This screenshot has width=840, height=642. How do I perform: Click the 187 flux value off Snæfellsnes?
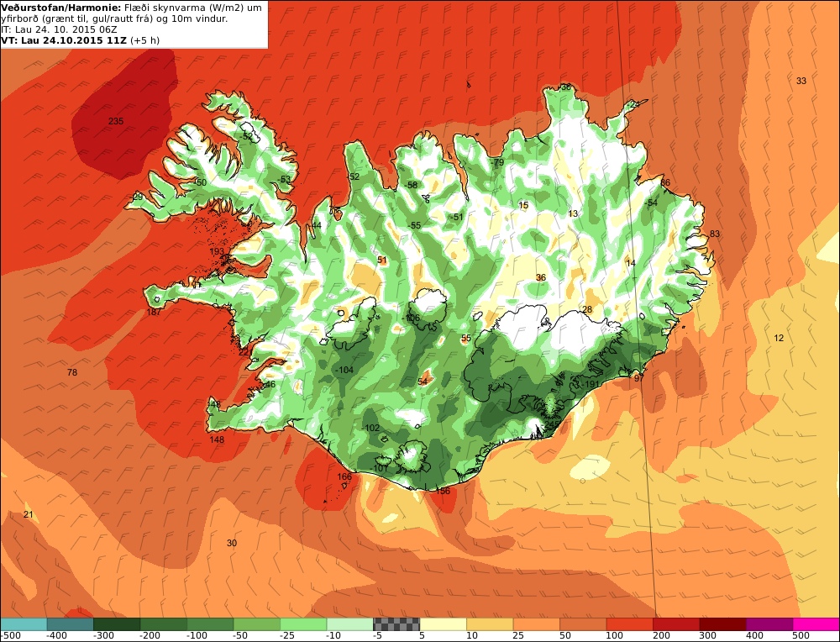[x=154, y=312]
